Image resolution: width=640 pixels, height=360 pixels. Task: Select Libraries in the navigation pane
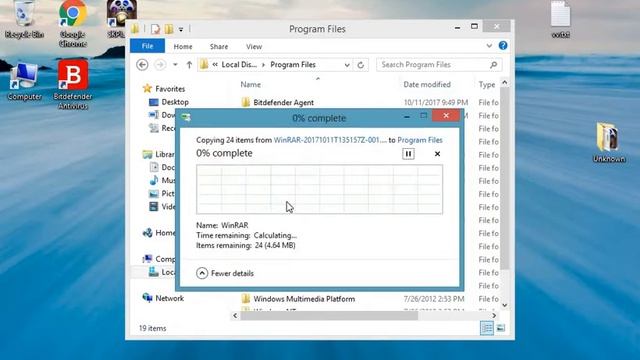click(x=158, y=154)
